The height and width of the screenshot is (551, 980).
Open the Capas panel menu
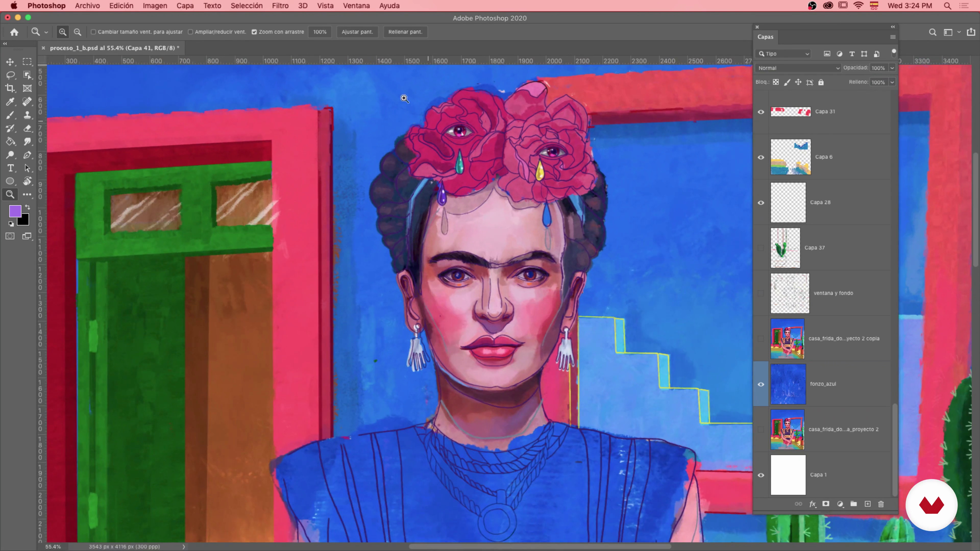pyautogui.click(x=892, y=37)
